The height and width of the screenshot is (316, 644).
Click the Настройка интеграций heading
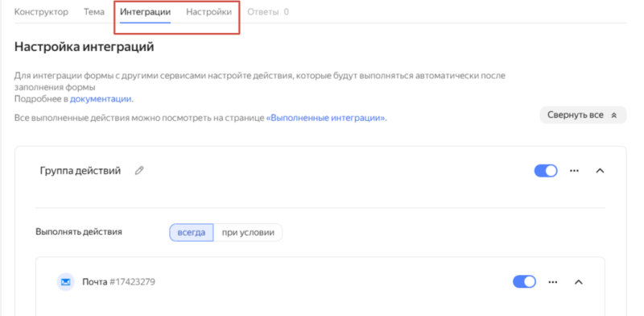[x=85, y=47]
